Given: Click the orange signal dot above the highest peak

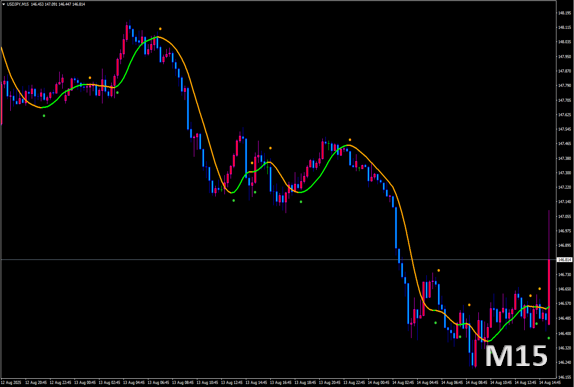Looking at the screenshot, I should 160,29.
